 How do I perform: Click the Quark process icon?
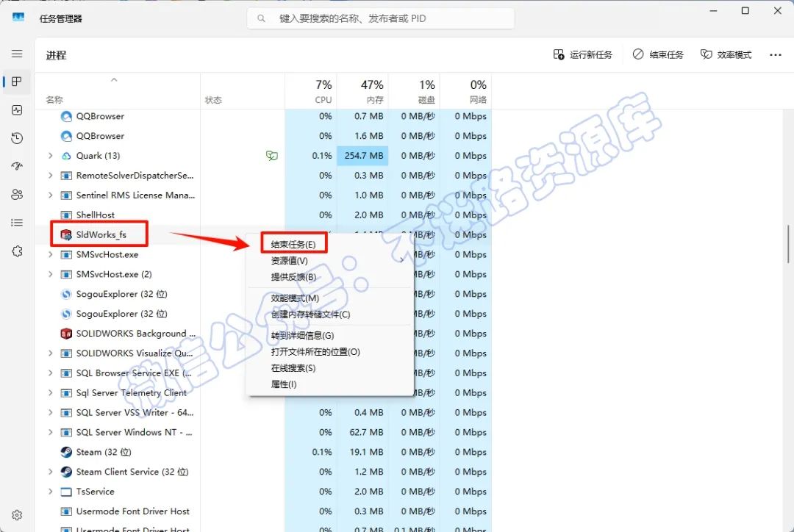(66, 156)
